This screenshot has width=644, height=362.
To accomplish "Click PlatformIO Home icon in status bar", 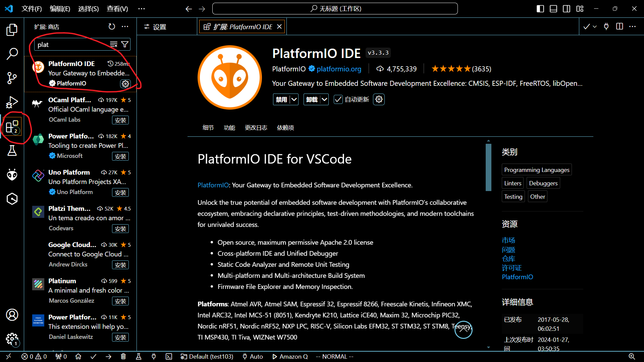I will 78,356.
